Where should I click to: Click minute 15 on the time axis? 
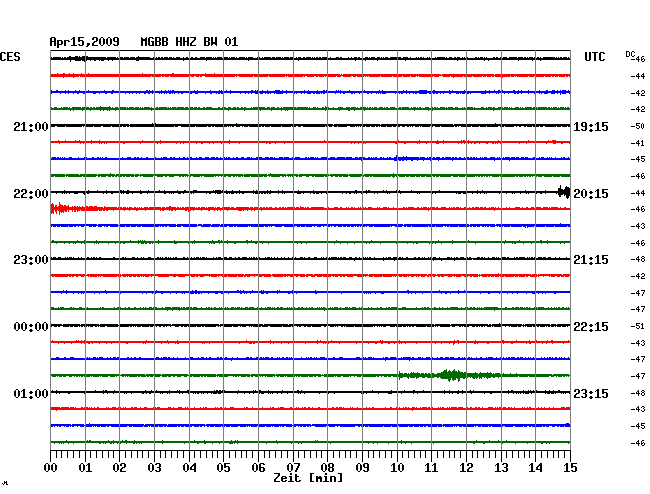[x=570, y=468]
